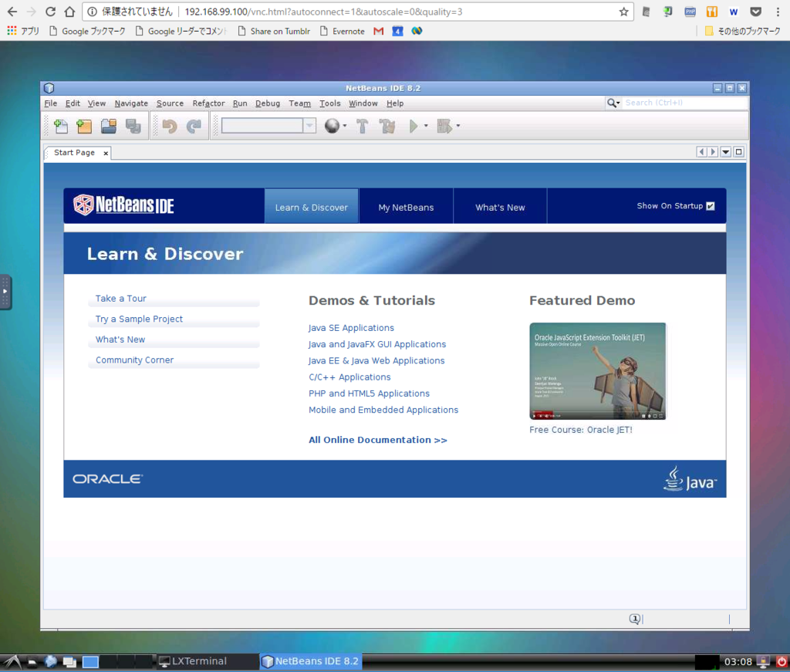Click the Oracle JET featured demo thumbnail
The height and width of the screenshot is (672, 790).
tap(598, 371)
